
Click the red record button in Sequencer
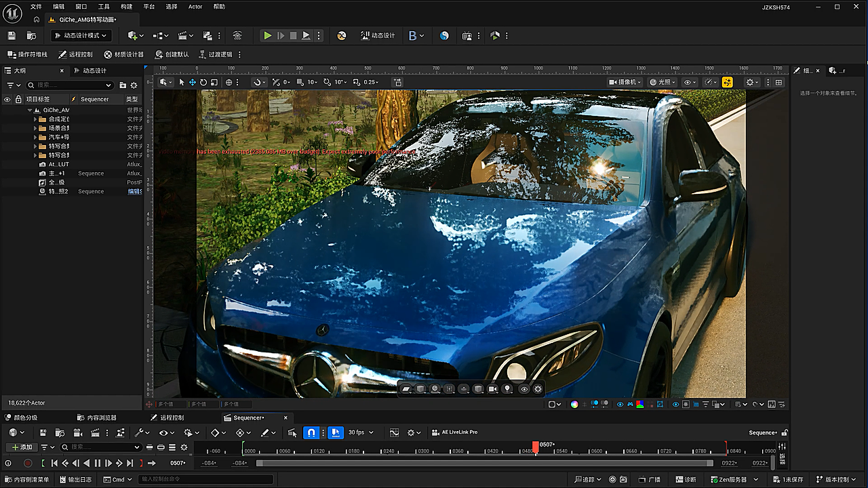[x=28, y=463]
